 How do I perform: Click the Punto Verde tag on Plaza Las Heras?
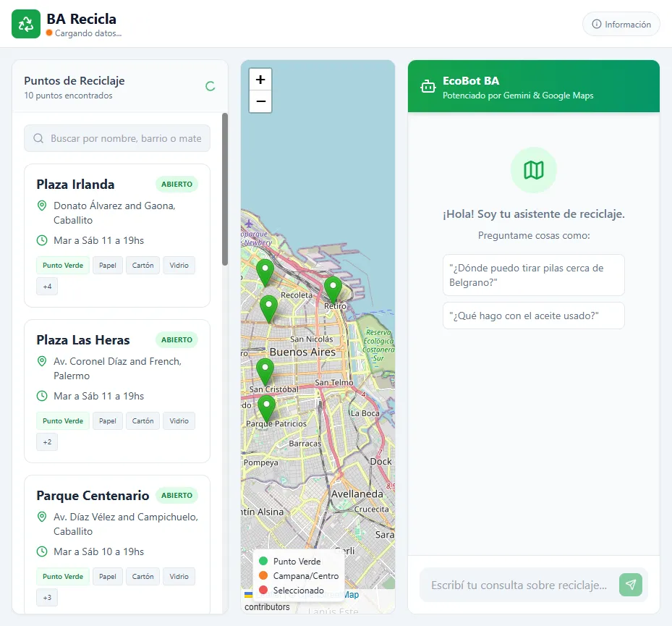tap(63, 420)
